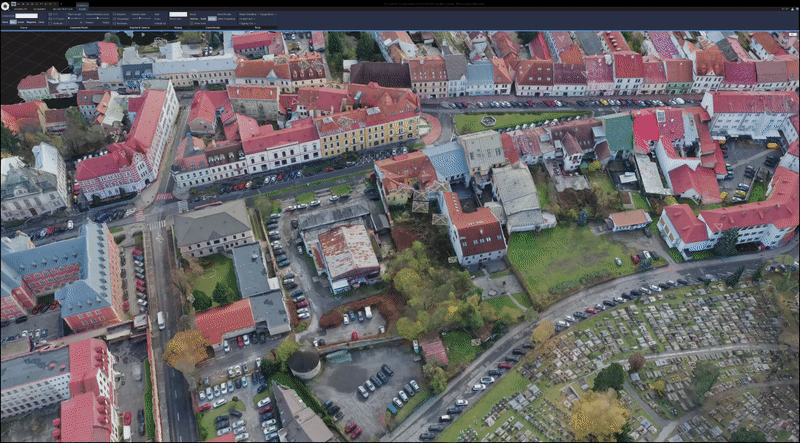Open the RealityCapture application menu icon
Image resolution: width=800 pixels, height=443 pixels.
point(5,5)
